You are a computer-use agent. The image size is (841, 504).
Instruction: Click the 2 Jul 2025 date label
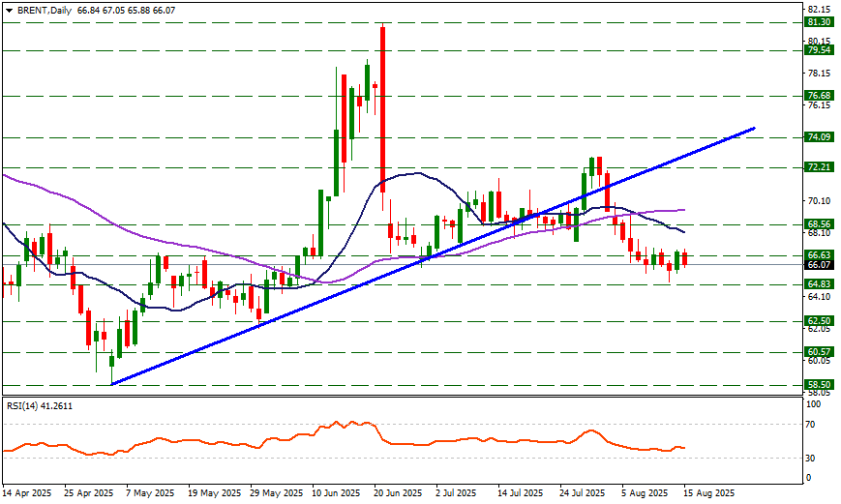[x=456, y=492]
